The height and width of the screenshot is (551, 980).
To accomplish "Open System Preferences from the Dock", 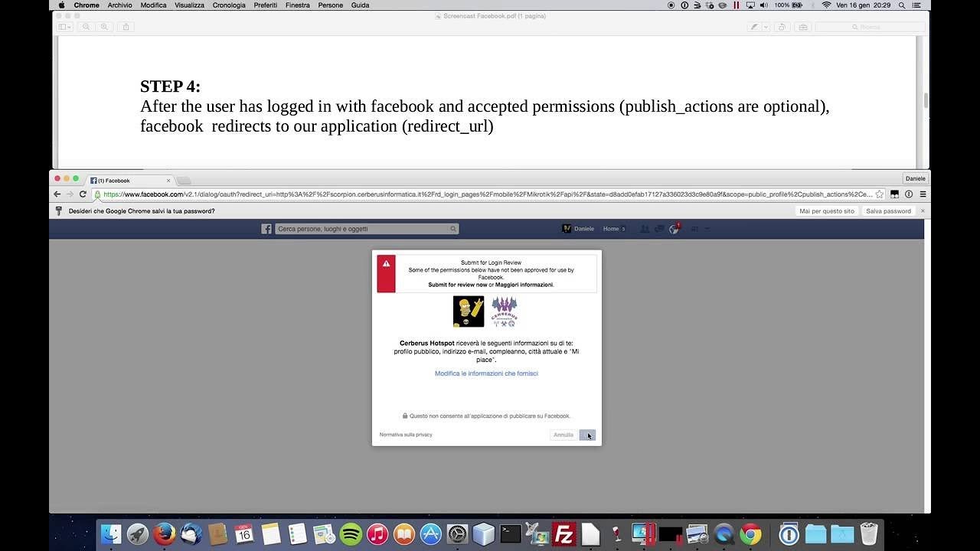I will coord(457,533).
